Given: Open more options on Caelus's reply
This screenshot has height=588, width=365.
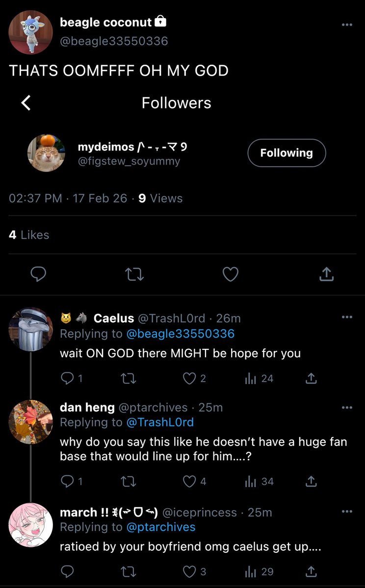Looking at the screenshot, I should coord(347,317).
